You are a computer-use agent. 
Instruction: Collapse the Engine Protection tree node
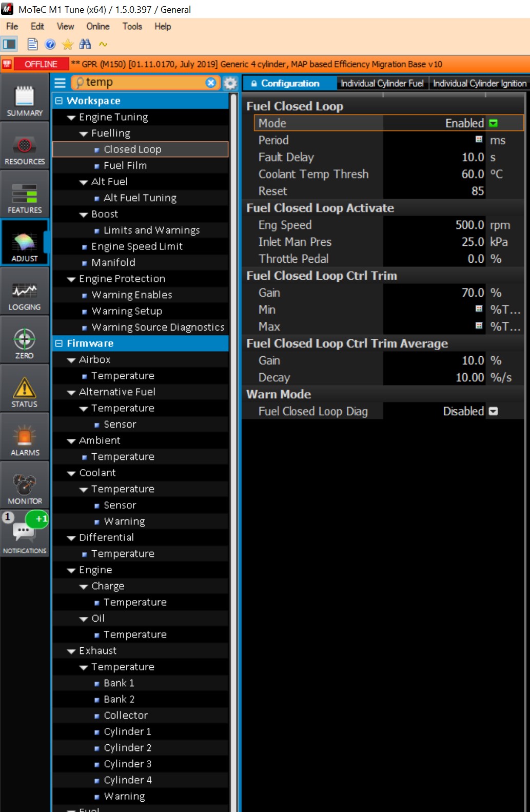point(71,279)
